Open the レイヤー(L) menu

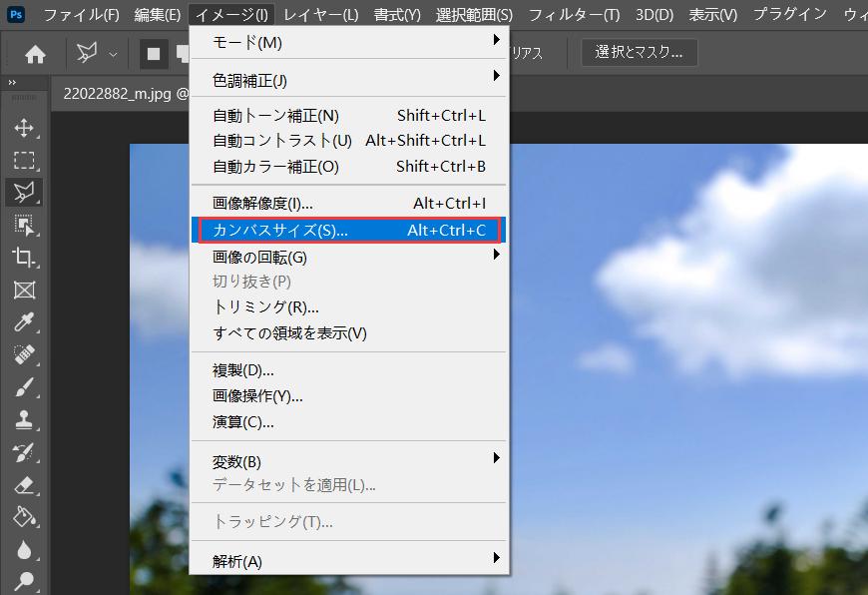[320, 14]
